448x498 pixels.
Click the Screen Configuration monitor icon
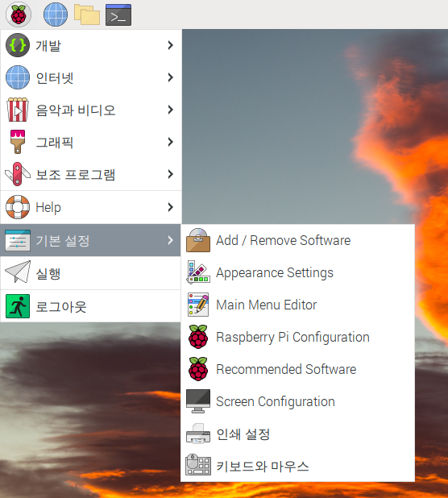pos(198,401)
